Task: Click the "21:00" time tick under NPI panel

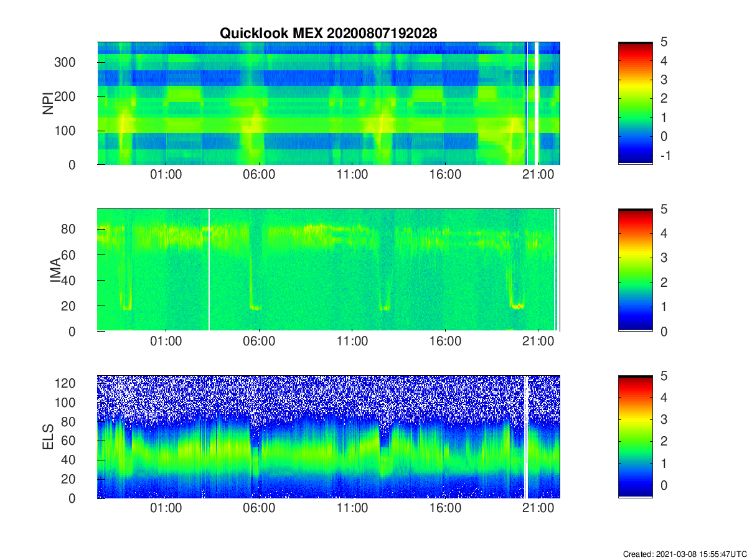Action: pos(538,175)
